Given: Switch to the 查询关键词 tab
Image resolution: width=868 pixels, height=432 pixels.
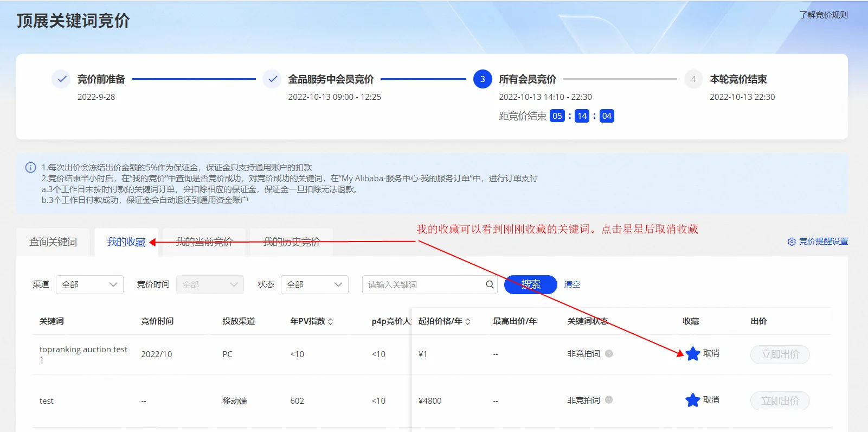Looking at the screenshot, I should tap(53, 242).
